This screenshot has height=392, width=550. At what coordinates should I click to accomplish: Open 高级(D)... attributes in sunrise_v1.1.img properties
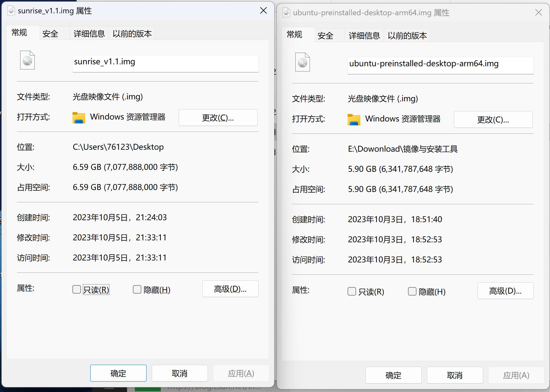(x=230, y=289)
